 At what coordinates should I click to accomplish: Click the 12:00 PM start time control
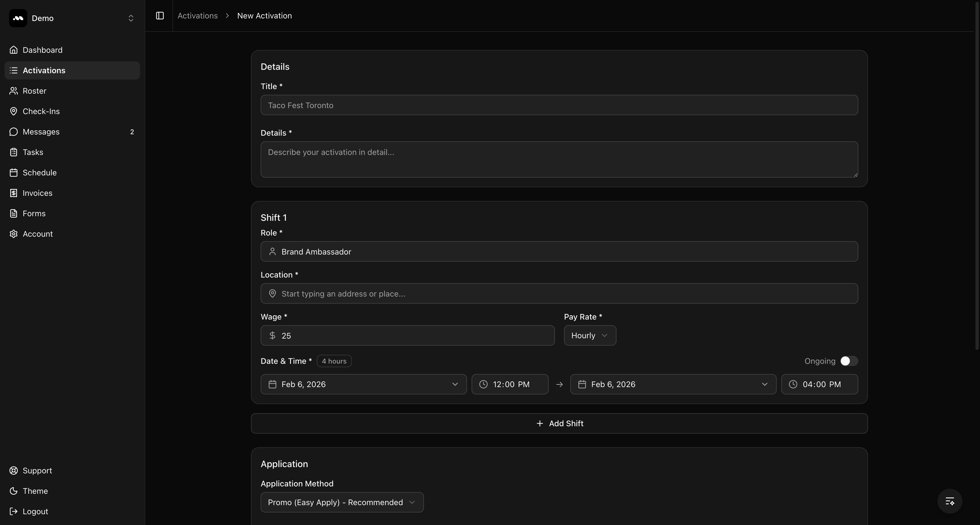510,384
